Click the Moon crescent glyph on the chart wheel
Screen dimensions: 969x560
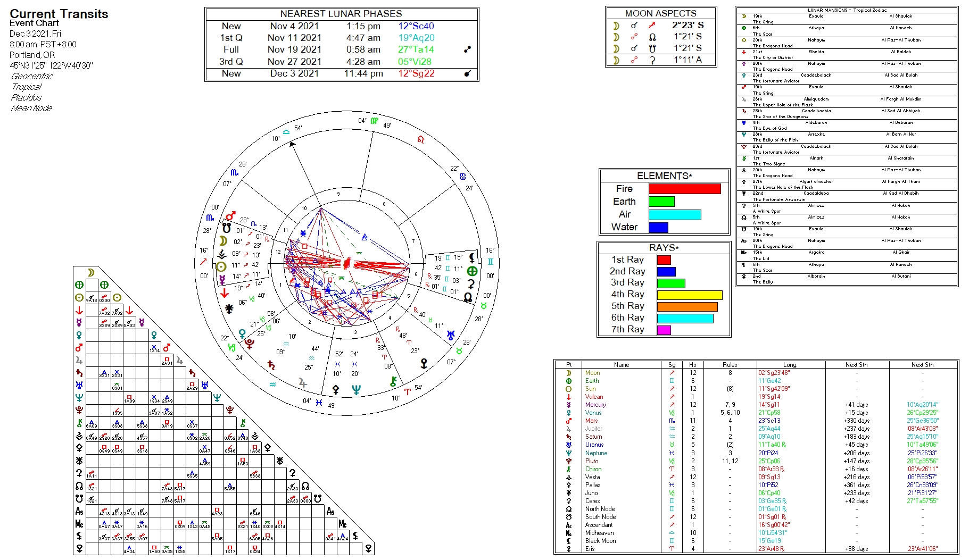tap(223, 241)
